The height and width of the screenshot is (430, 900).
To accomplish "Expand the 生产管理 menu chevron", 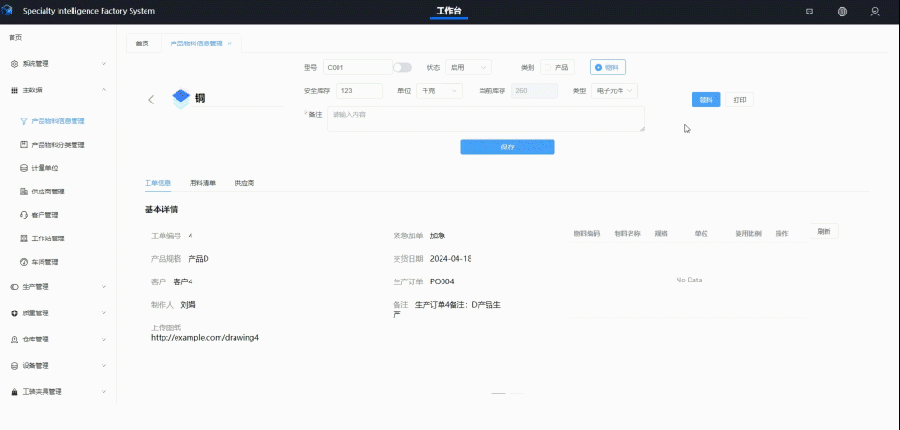I will (x=104, y=286).
